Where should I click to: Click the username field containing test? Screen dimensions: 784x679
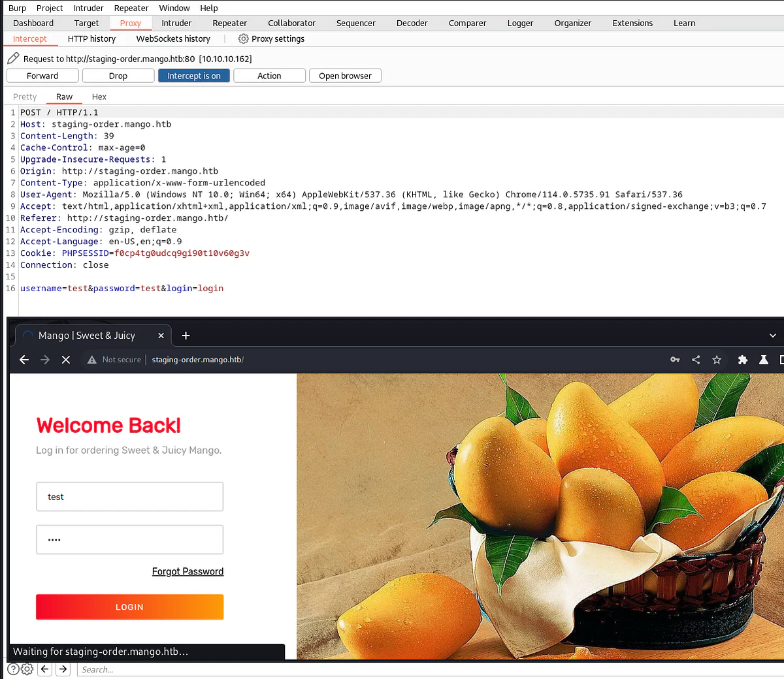[129, 497]
